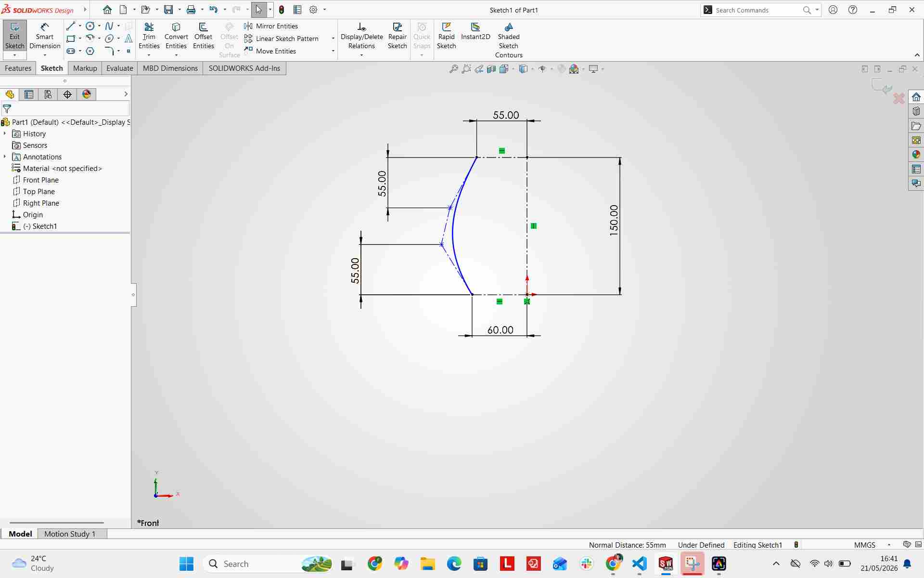Select the Corner Rectangle tool

(x=71, y=39)
